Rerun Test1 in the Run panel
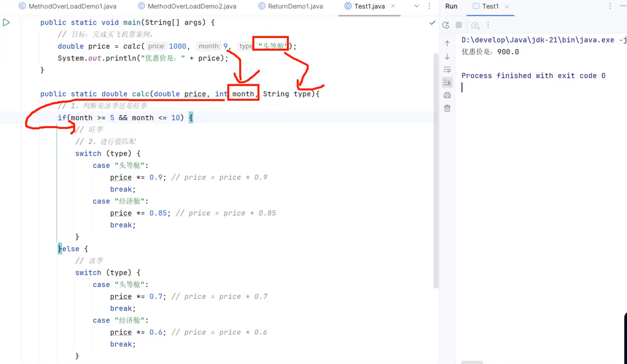627x364 pixels. 446,25
